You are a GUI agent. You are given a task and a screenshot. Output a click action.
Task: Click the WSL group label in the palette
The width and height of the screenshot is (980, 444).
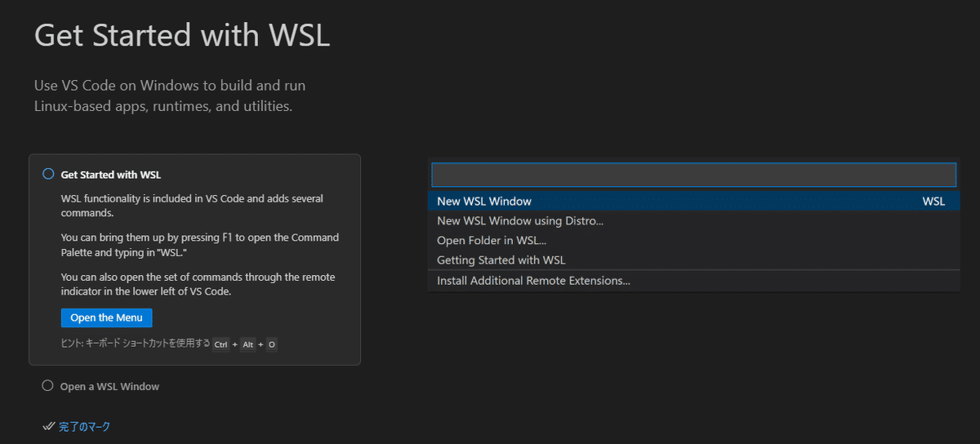point(933,202)
